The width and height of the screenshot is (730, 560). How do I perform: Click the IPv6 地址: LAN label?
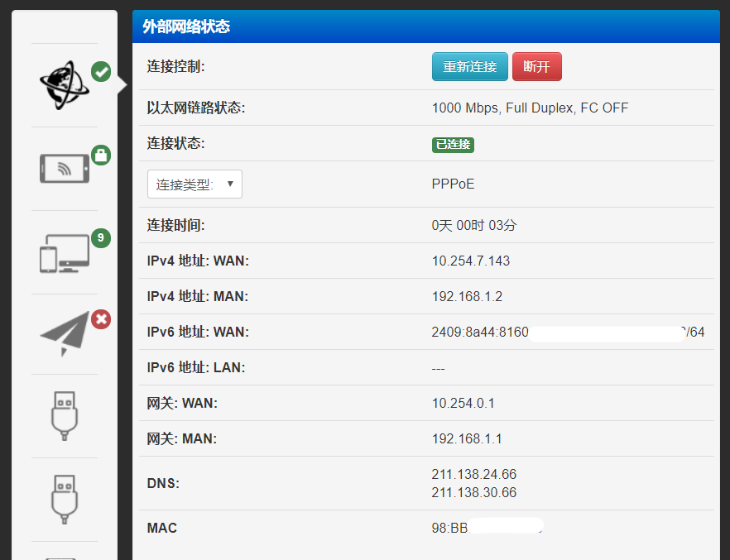[x=196, y=368]
